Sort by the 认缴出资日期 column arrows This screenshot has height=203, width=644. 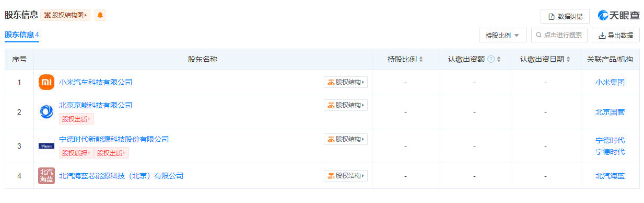568,59
